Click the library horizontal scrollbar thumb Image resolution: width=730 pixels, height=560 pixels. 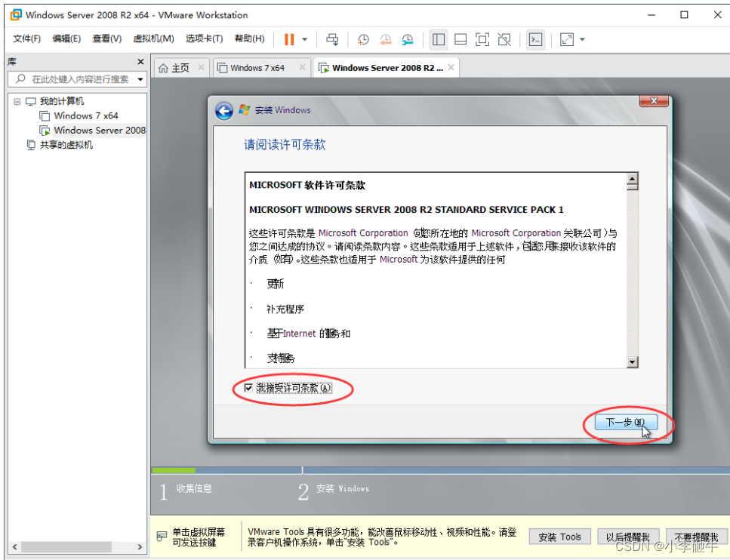click(x=66, y=546)
